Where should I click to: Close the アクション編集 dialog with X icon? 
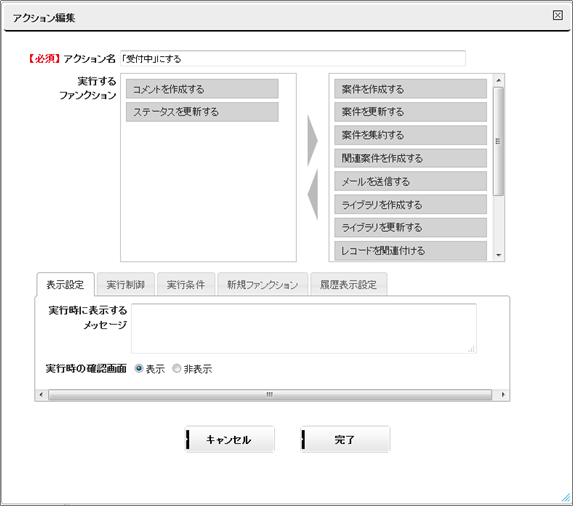coord(557,15)
